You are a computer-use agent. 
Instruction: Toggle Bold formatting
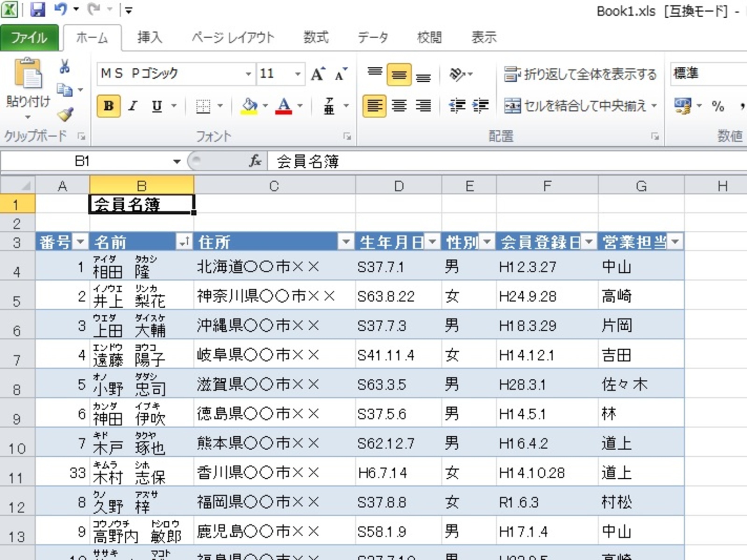108,106
